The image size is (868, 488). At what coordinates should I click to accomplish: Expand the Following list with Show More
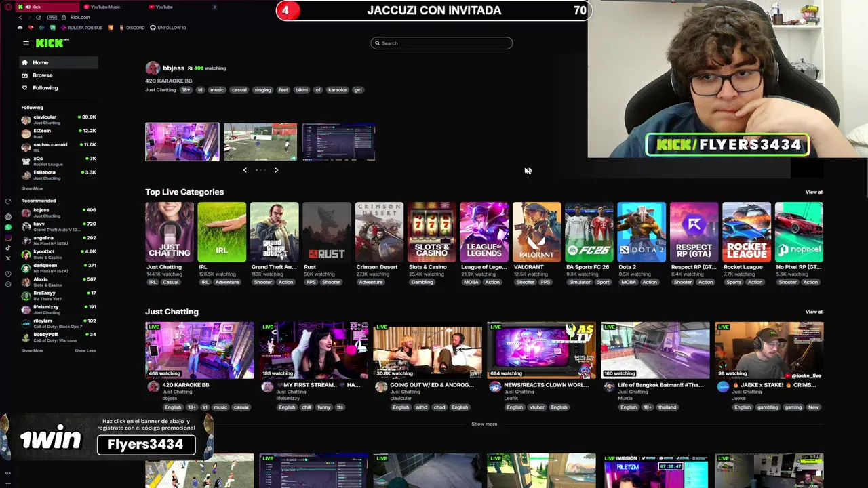click(x=32, y=188)
